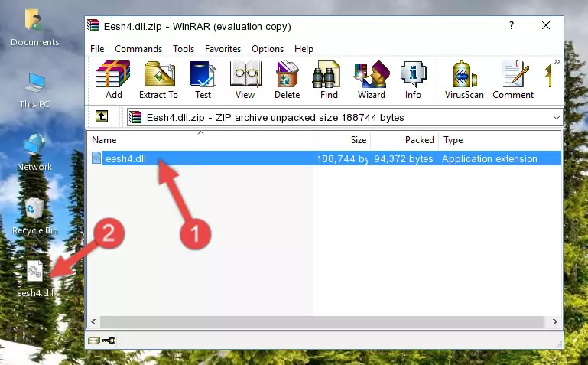
Task: Select the Recycle Bin desktop icon
Action: (x=34, y=216)
